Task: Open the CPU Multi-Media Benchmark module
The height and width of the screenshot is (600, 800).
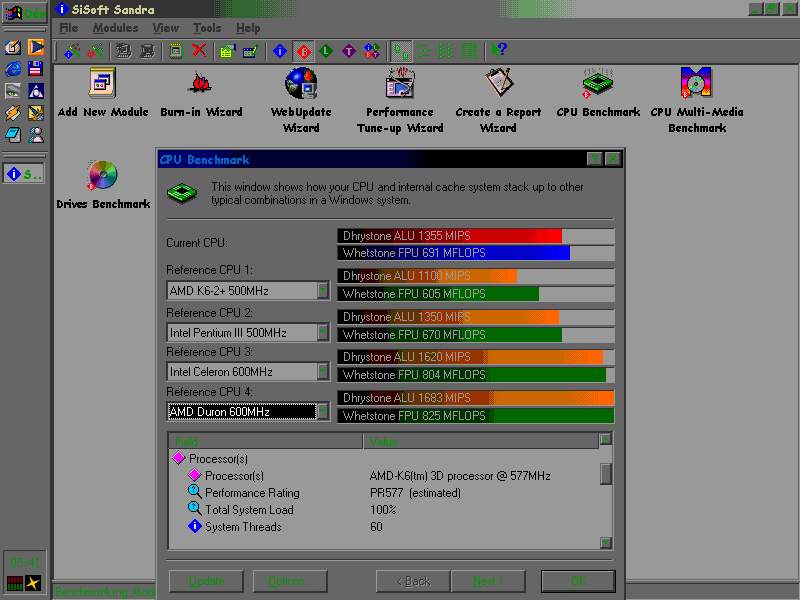Action: [x=696, y=101]
